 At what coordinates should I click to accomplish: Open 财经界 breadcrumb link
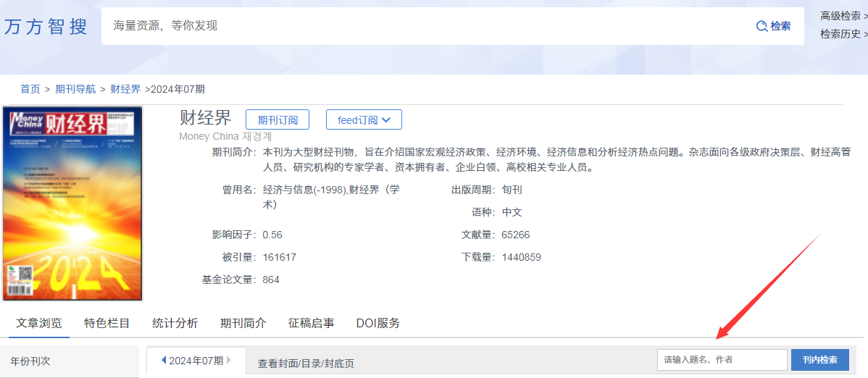coord(125,89)
